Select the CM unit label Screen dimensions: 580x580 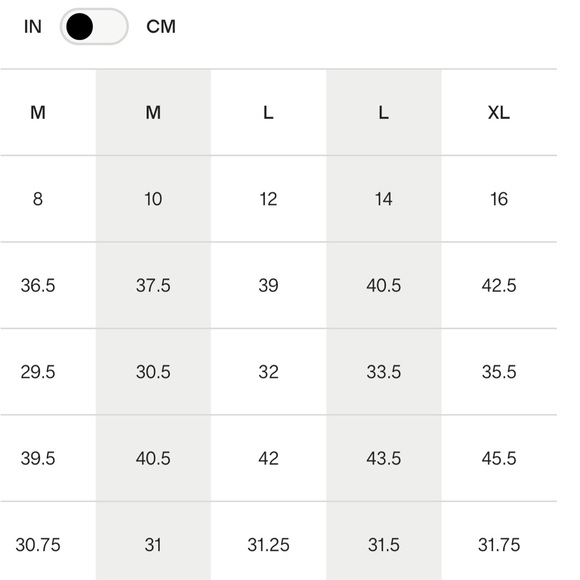(161, 27)
